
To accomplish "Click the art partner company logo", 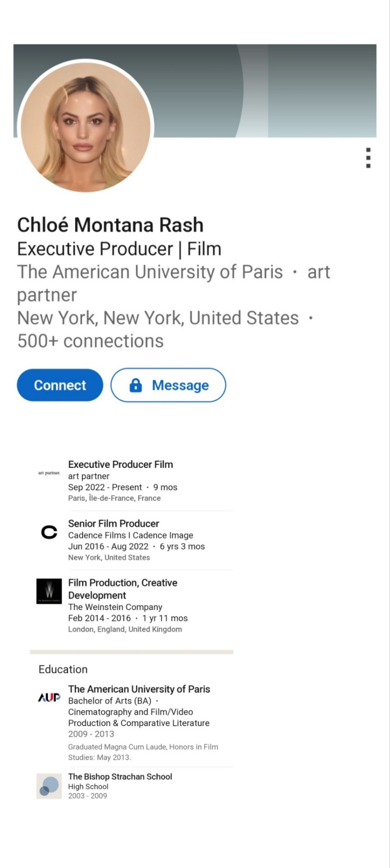I will click(x=49, y=473).
